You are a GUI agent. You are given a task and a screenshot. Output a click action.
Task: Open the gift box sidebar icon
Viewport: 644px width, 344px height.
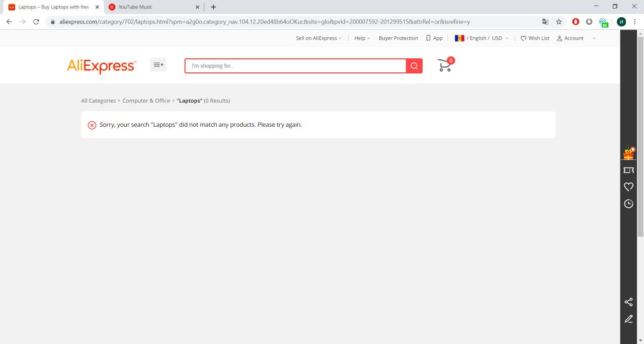[x=628, y=153]
